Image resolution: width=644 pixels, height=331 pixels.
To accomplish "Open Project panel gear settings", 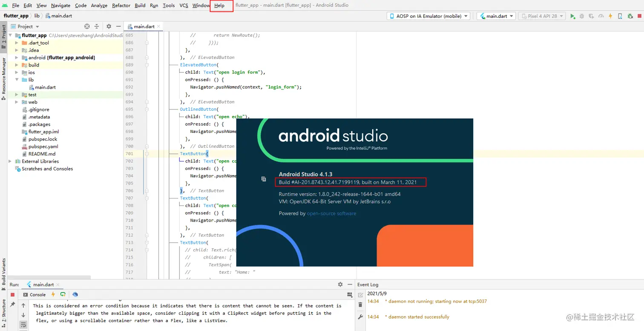I will (x=109, y=26).
